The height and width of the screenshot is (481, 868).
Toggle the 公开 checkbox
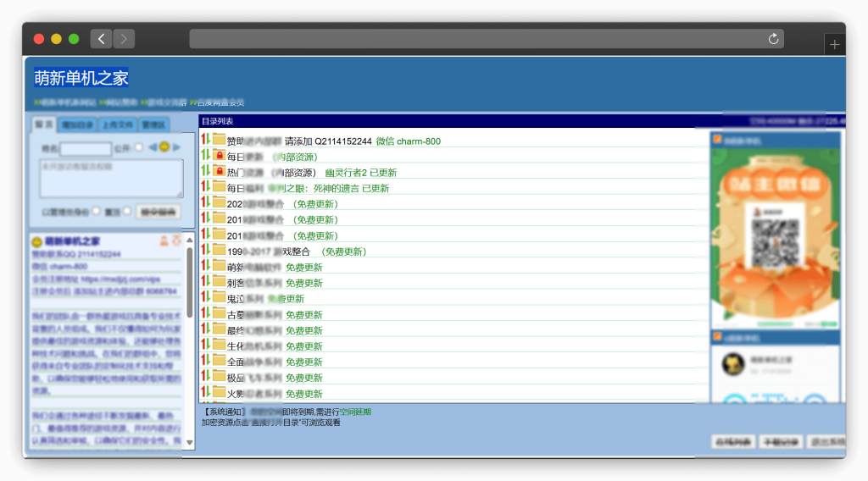click(139, 147)
